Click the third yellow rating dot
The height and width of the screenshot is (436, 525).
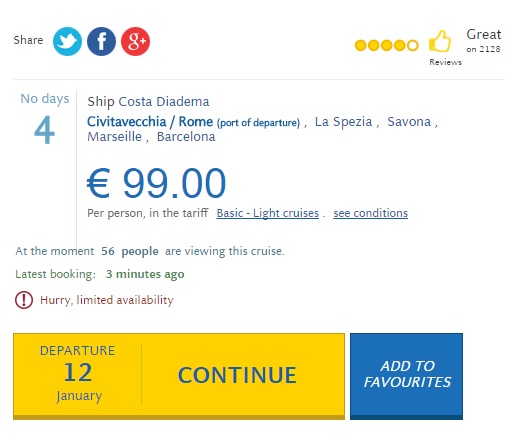tap(387, 45)
